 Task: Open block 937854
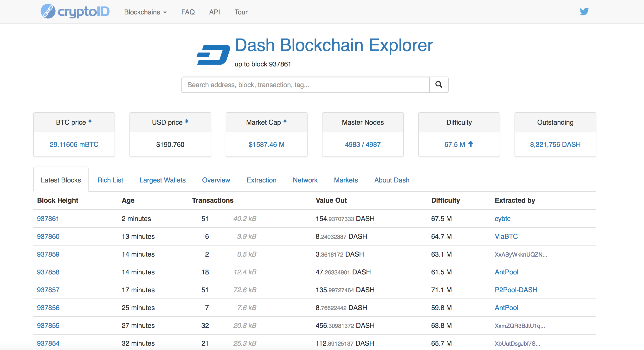pos(48,343)
